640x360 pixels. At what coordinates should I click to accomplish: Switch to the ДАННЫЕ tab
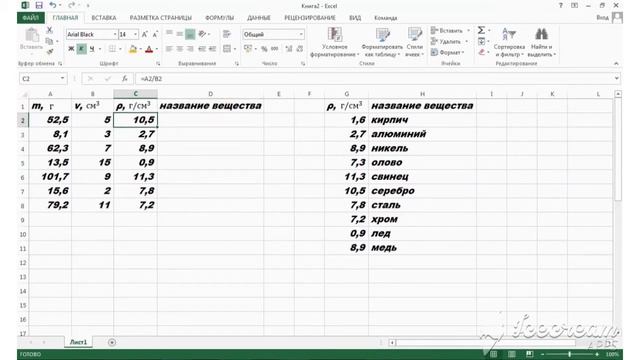(x=259, y=18)
